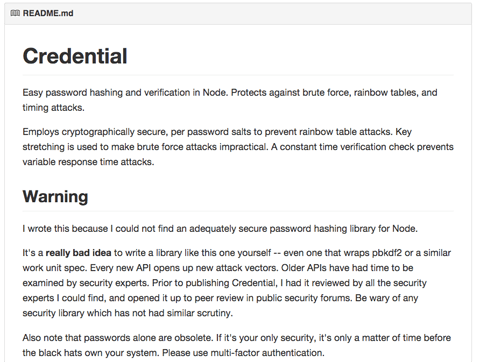Screen dimensions: 480x362
Task: Click the text "variable response time attacks."
Action: pyautogui.click(x=88, y=162)
